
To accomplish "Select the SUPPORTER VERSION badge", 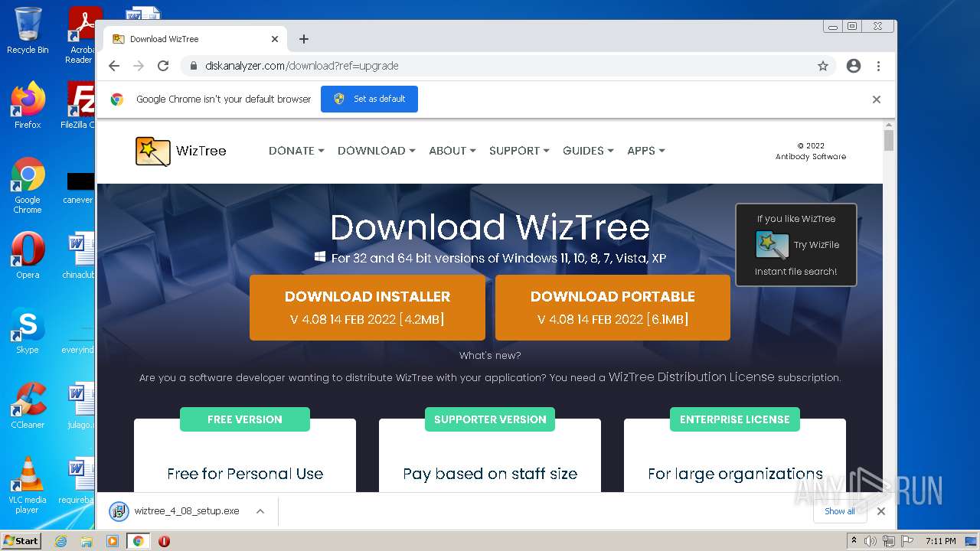I will [x=490, y=419].
